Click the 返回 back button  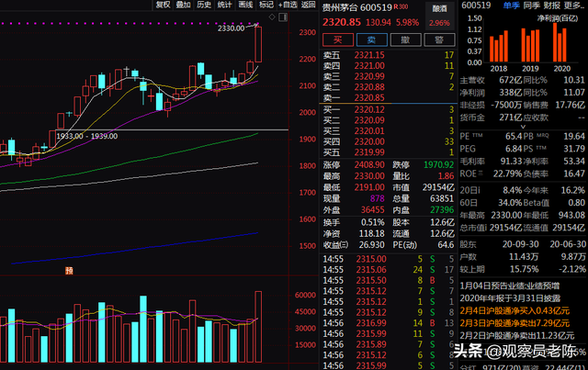(x=309, y=5)
